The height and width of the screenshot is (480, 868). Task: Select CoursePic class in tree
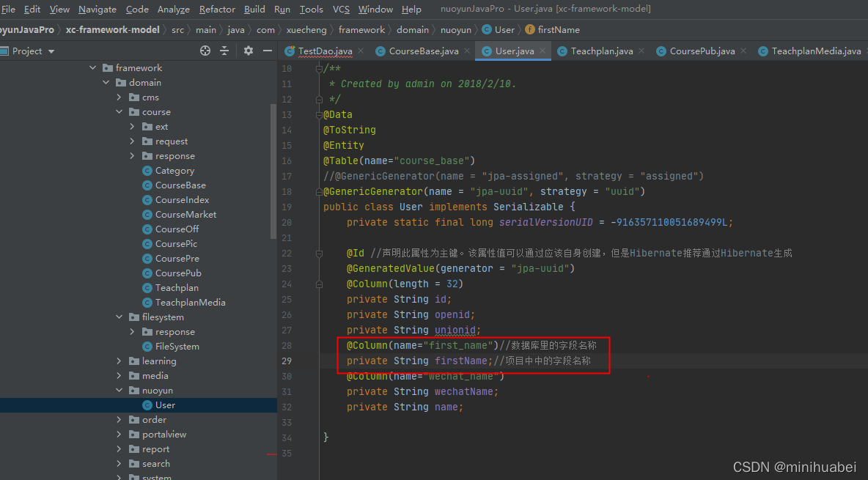pyautogui.click(x=176, y=243)
